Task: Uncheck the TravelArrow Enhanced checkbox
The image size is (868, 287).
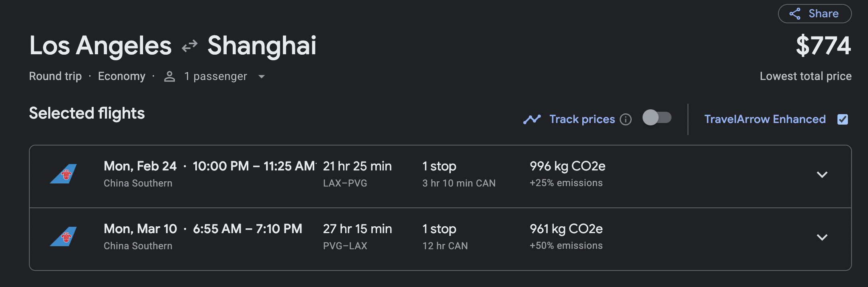Action: tap(843, 119)
